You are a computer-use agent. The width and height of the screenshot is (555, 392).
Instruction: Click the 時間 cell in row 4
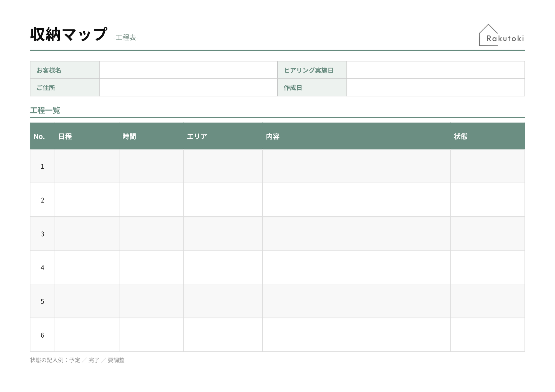pyautogui.click(x=151, y=267)
